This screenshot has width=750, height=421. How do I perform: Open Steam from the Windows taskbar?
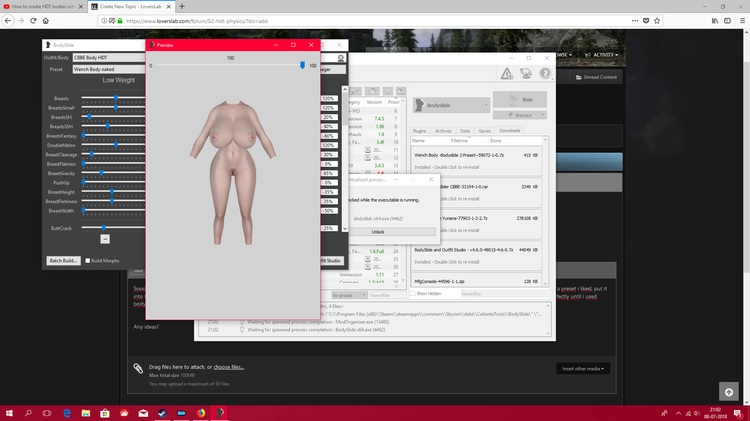pyautogui.click(x=162, y=413)
